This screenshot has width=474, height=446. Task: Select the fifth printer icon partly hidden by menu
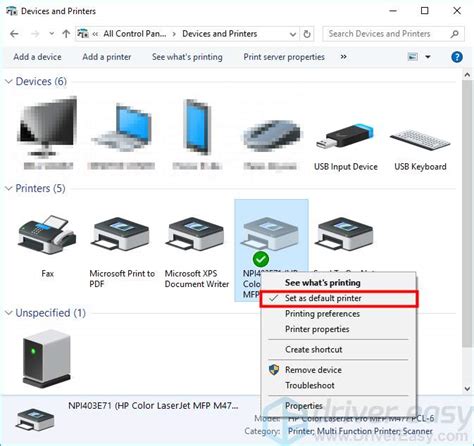(x=345, y=234)
